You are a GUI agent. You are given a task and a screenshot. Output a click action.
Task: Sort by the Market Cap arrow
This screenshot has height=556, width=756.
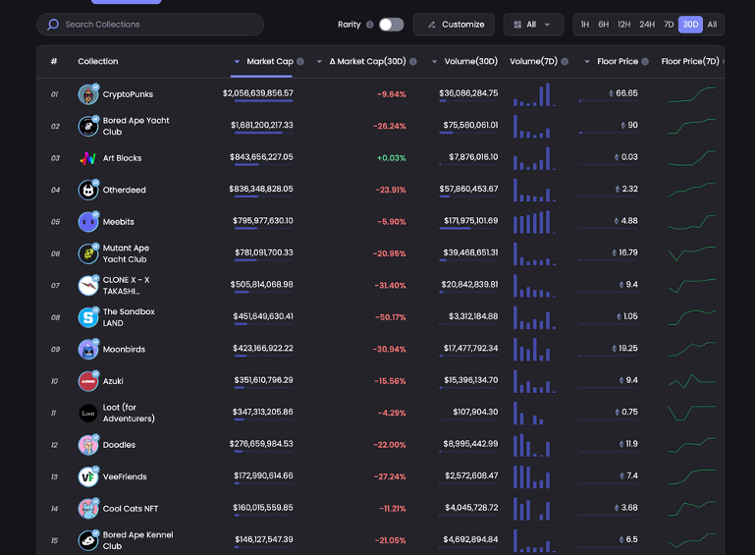[237, 61]
